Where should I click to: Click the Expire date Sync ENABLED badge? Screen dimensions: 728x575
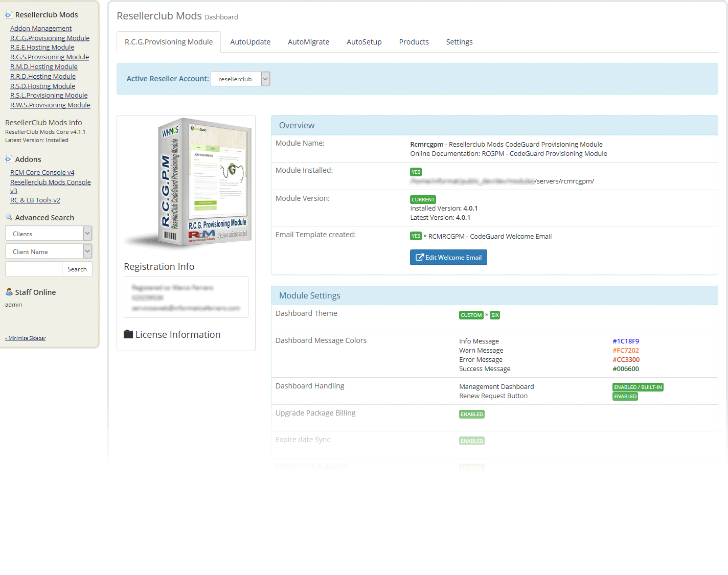click(x=472, y=441)
